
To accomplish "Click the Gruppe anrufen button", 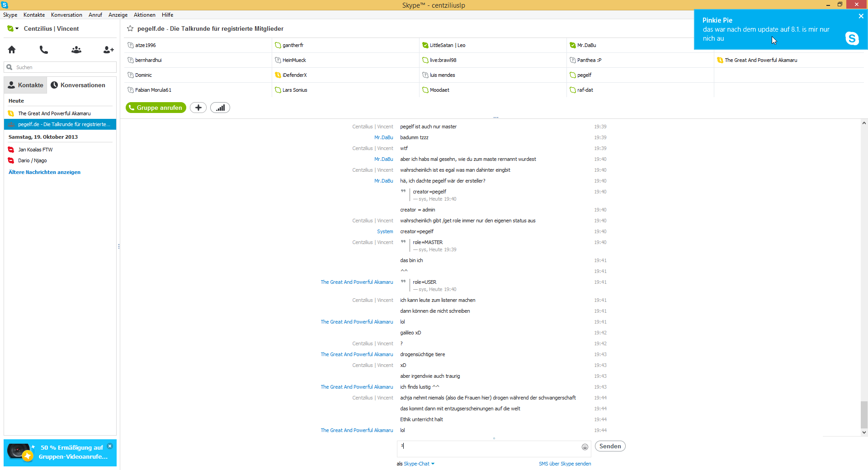I will (x=156, y=108).
